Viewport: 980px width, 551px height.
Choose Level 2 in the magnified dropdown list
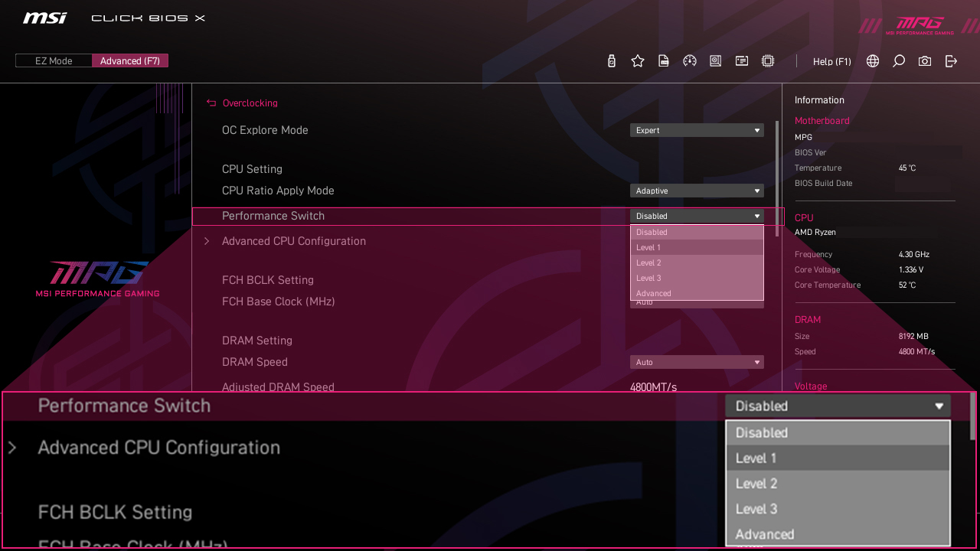coord(837,484)
